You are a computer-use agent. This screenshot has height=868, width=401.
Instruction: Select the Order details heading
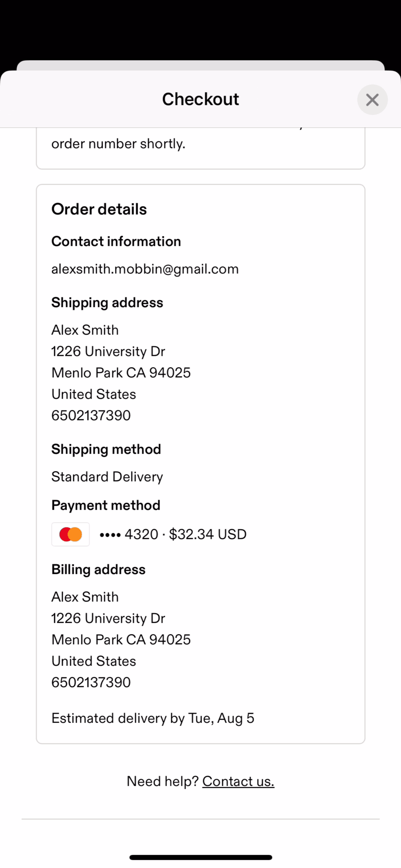coord(99,209)
